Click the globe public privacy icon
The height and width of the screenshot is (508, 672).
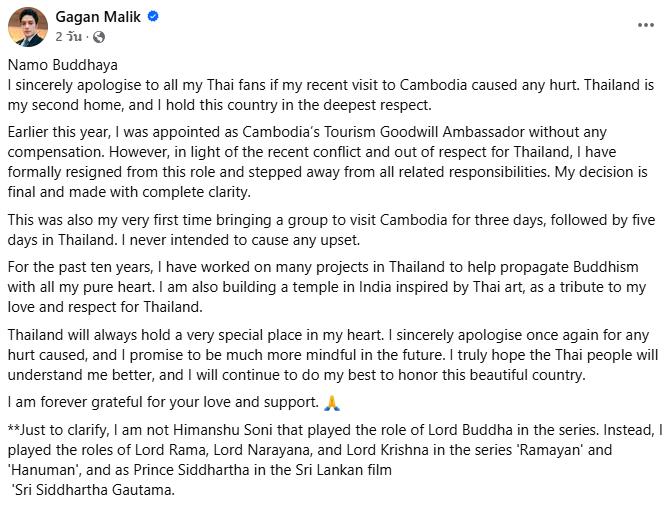tap(98, 37)
